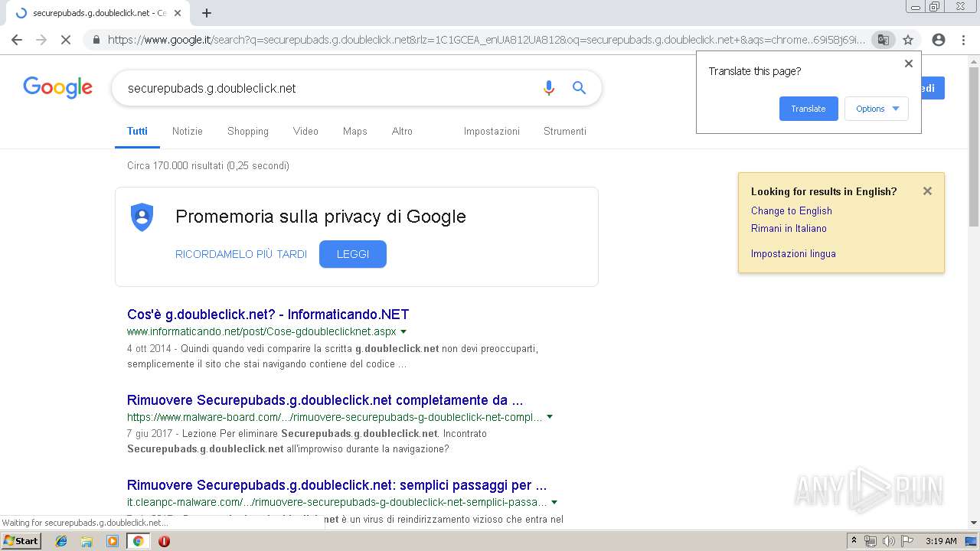
Task: Bookmark this page with the star icon
Action: pyautogui.click(x=908, y=40)
